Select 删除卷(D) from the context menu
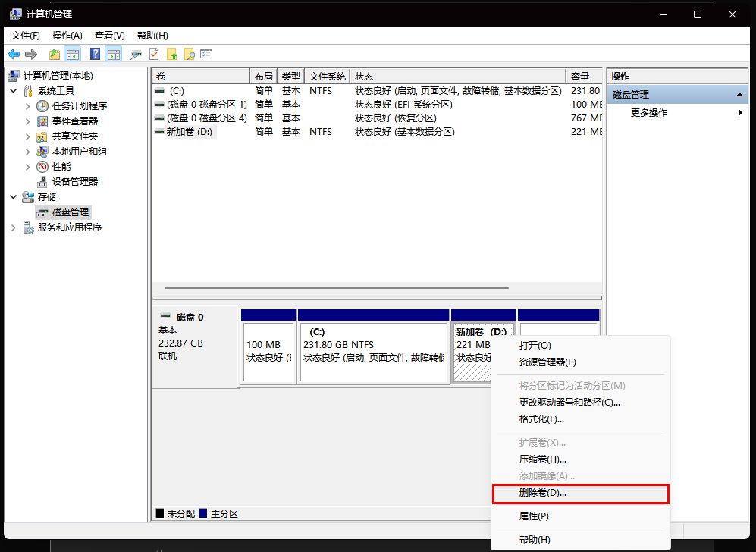This screenshot has width=756, height=552. 543,494
